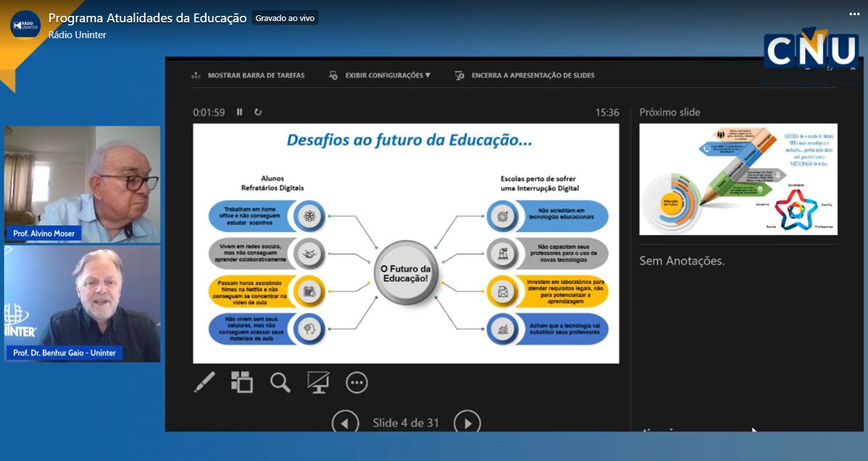868x461 pixels.
Task: Click Prof. Alvino Moser video feed
Action: 83,184
